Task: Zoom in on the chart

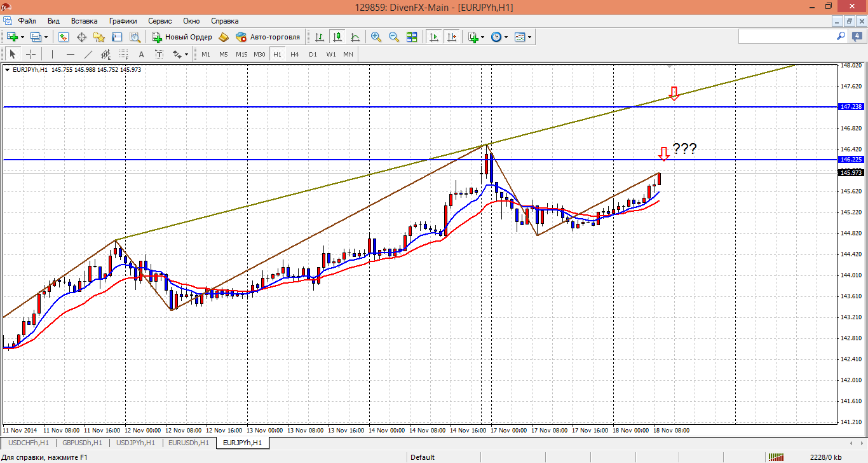Action: (x=376, y=37)
